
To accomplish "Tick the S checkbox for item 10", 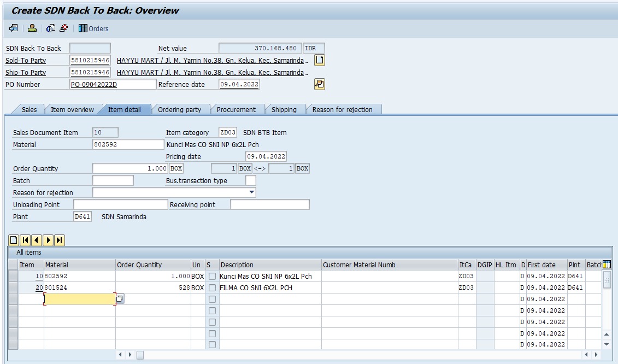I will point(212,277).
